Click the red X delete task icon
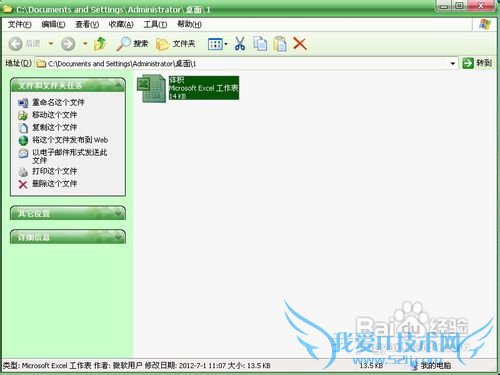The image size is (500, 375). point(23,184)
